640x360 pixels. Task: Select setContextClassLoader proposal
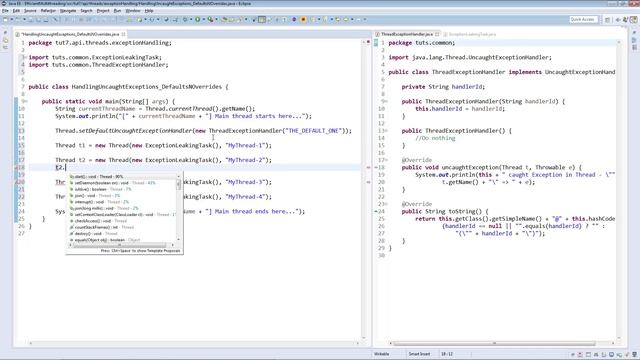(122, 215)
